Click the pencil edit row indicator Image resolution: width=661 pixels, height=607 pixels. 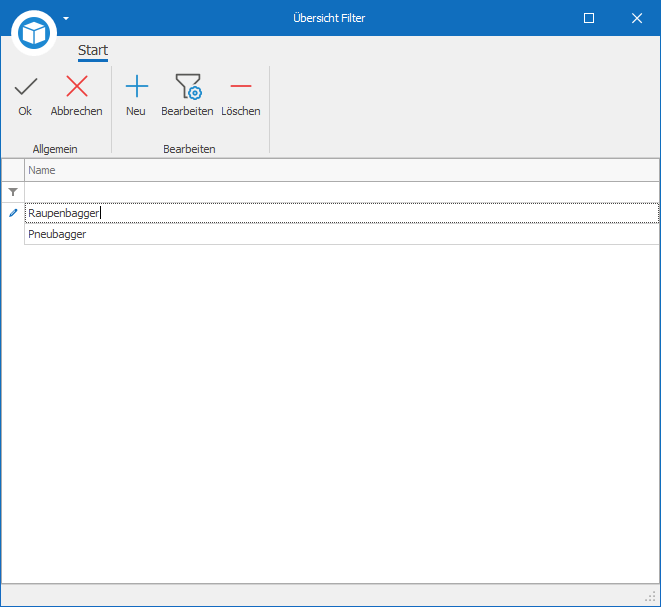(13, 213)
